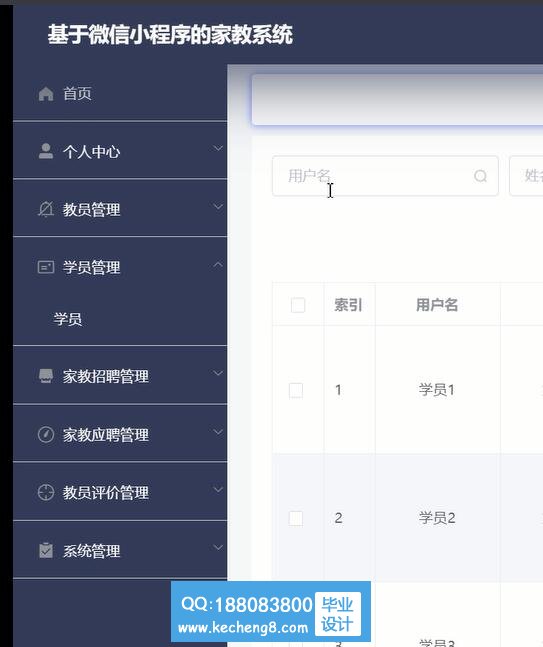Expand 系统管理 with its chevron
543x647 pixels.
218,548
